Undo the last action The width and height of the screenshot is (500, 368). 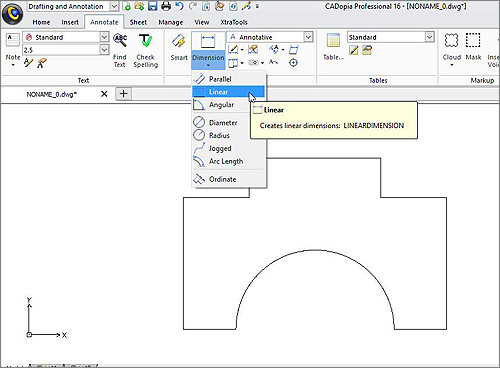pos(179,6)
